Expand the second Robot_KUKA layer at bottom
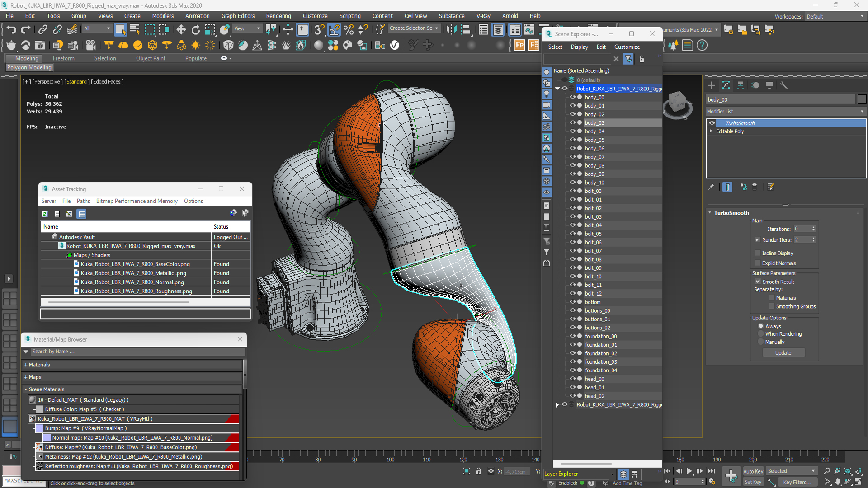The width and height of the screenshot is (868, 488). (x=557, y=405)
